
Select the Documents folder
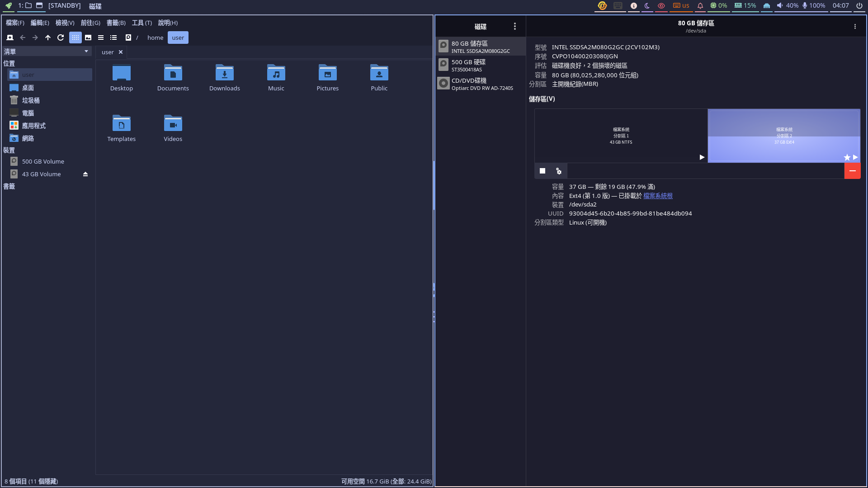pyautogui.click(x=173, y=78)
